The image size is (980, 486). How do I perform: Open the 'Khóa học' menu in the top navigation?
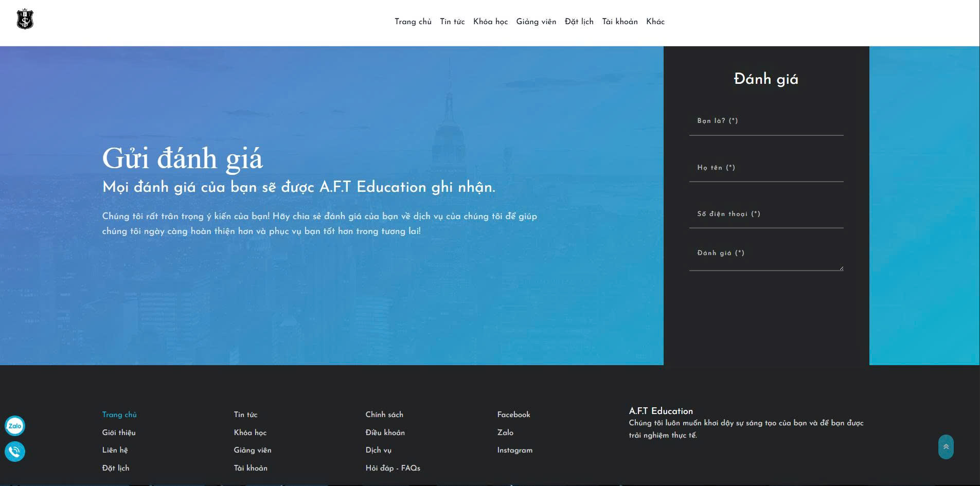click(x=490, y=22)
